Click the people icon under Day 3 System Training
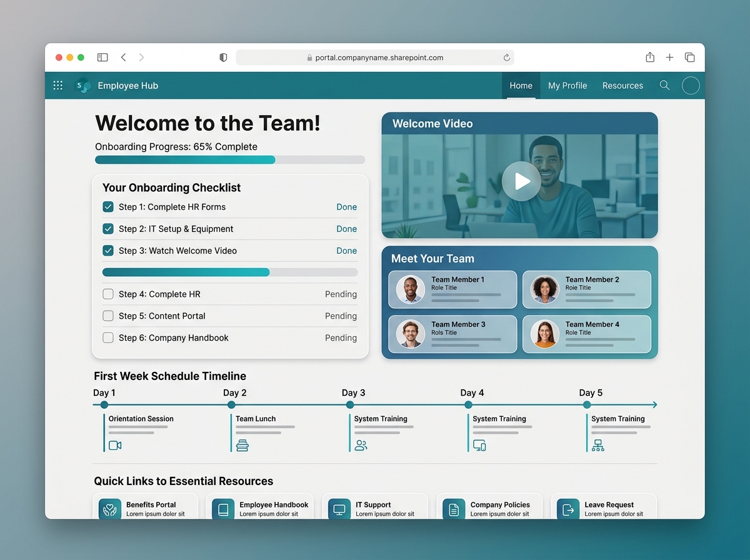This screenshot has width=750, height=560. click(x=361, y=446)
